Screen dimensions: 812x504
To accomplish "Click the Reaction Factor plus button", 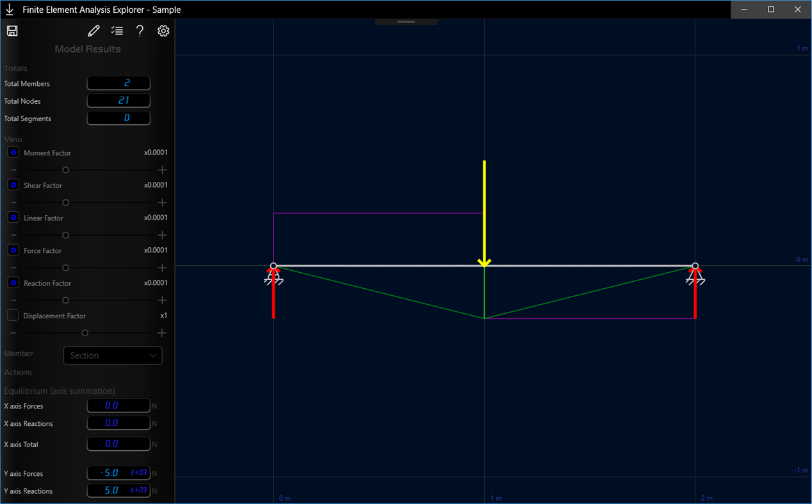I will [x=162, y=300].
